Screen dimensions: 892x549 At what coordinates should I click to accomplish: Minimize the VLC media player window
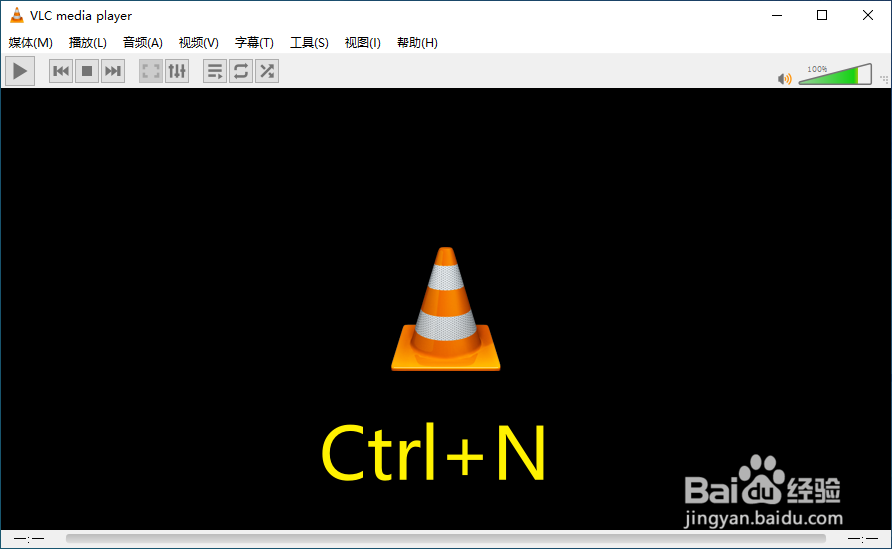coord(777,15)
